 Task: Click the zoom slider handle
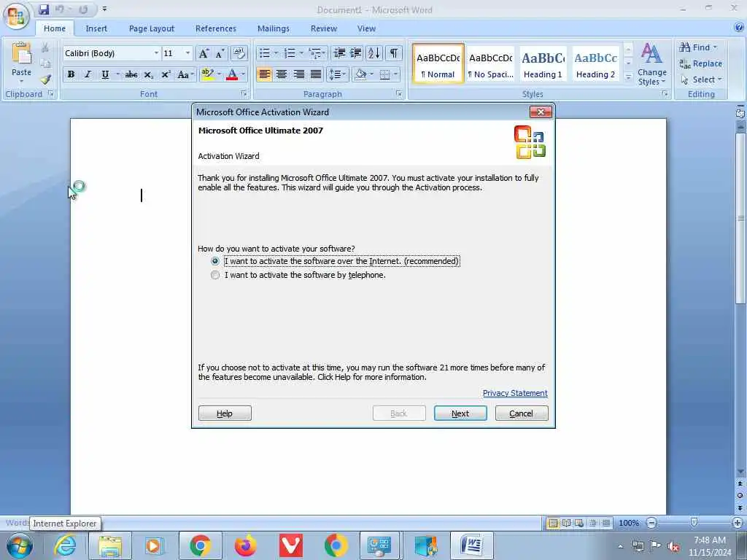[x=694, y=522]
